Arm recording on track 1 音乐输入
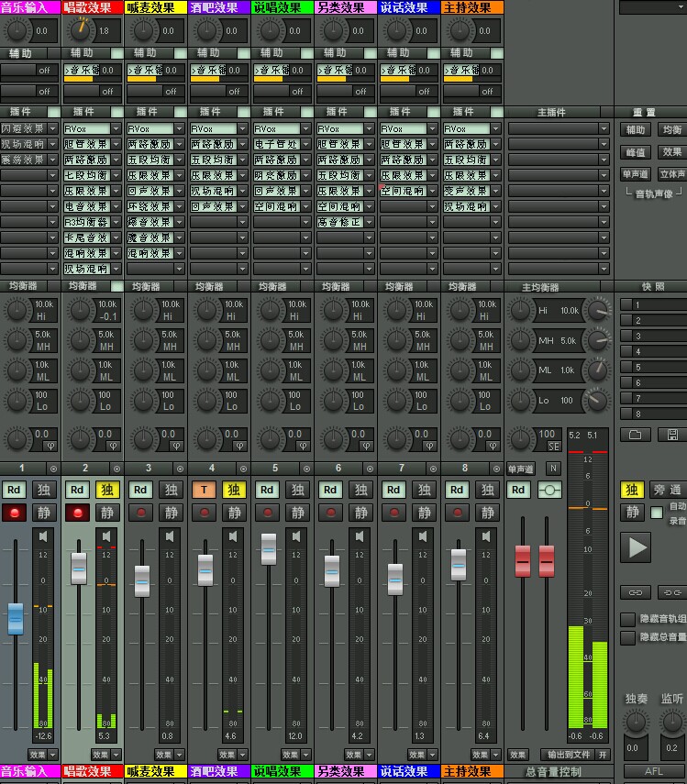Image resolution: width=687 pixels, height=784 pixels. (15, 513)
